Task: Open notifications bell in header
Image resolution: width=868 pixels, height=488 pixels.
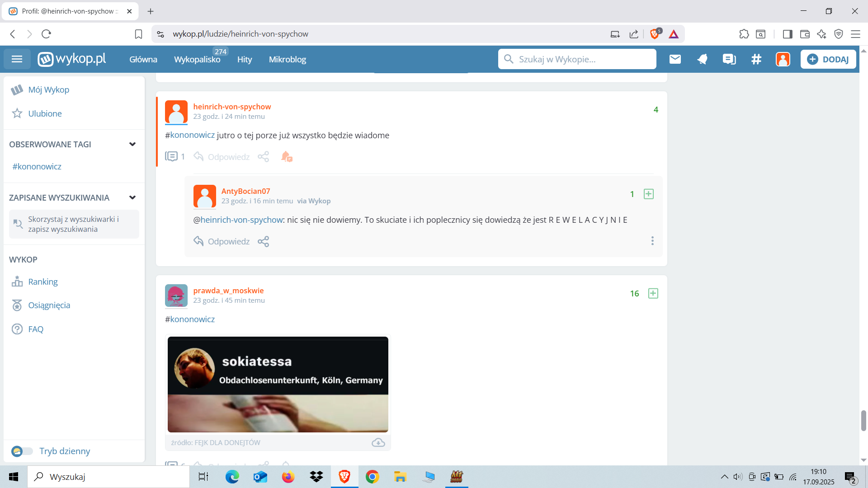Action: click(x=702, y=59)
